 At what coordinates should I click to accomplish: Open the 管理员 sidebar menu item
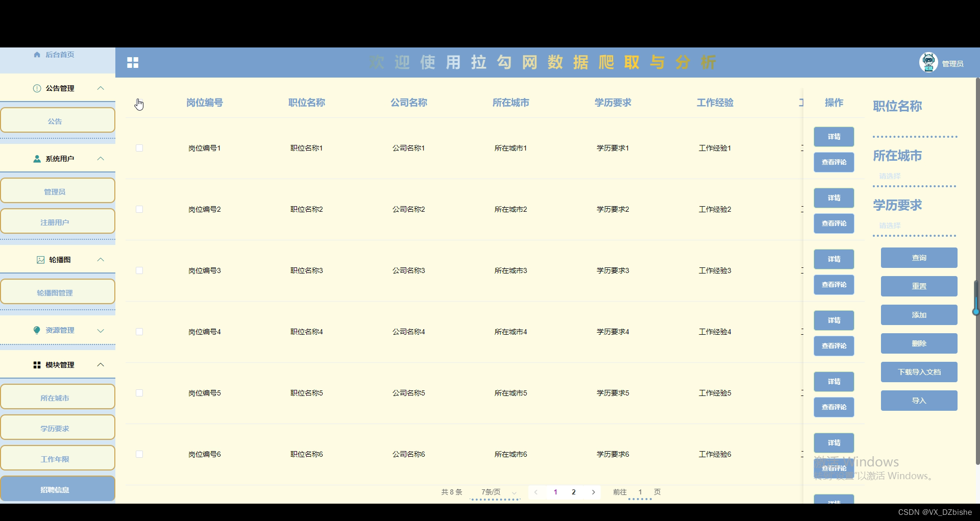[x=58, y=191]
